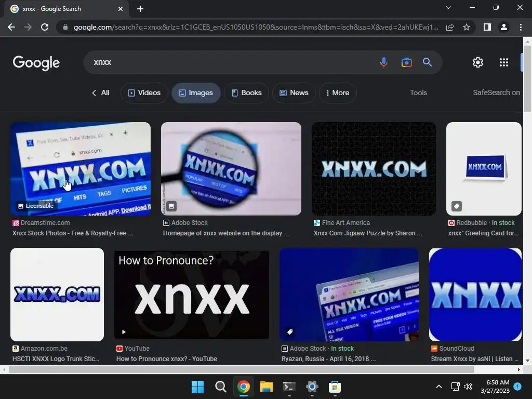Open the SoundCloud image result
This screenshot has height=399, width=532.
pos(475,295)
